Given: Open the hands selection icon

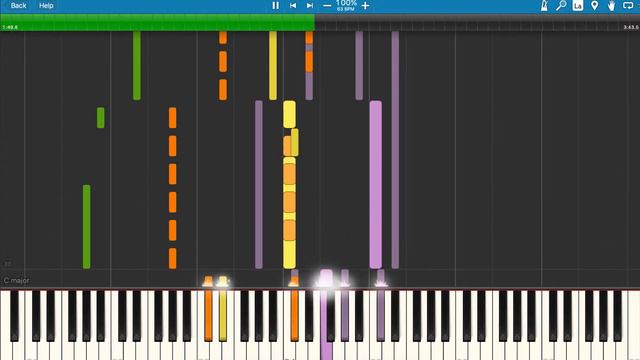Looking at the screenshot, I should pos(611,6).
